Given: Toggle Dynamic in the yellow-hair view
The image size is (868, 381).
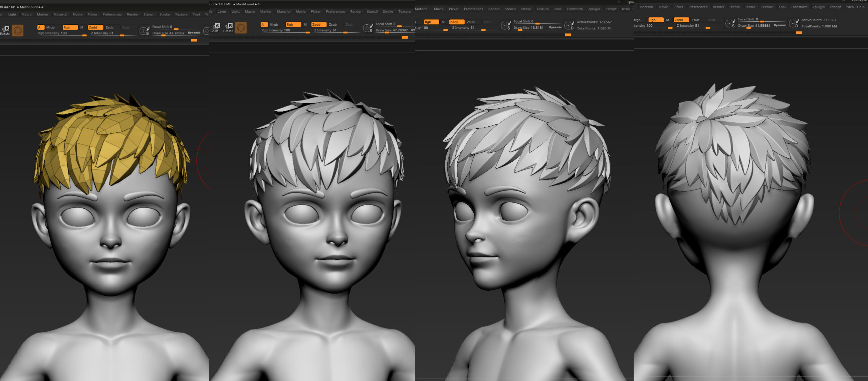Looking at the screenshot, I should (x=194, y=33).
